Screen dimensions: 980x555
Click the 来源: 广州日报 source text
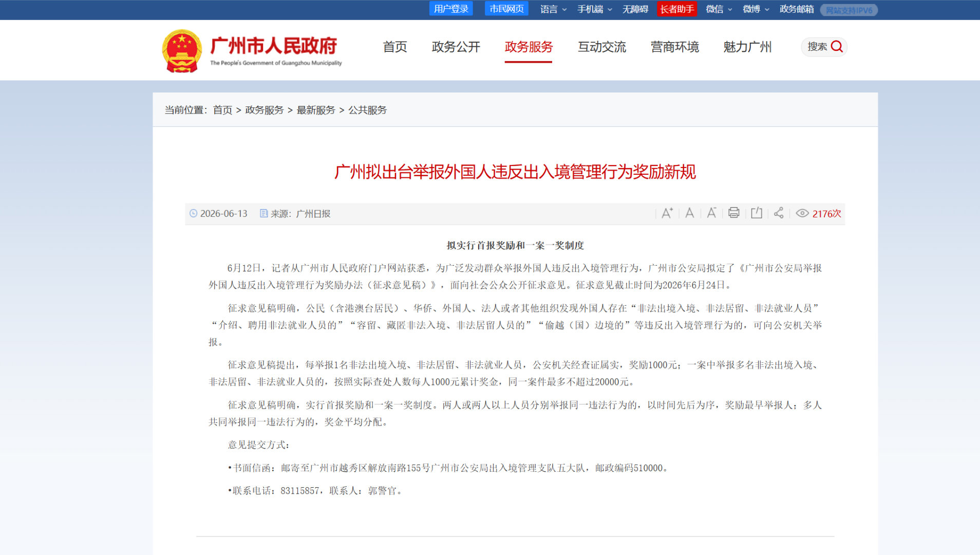tap(300, 213)
